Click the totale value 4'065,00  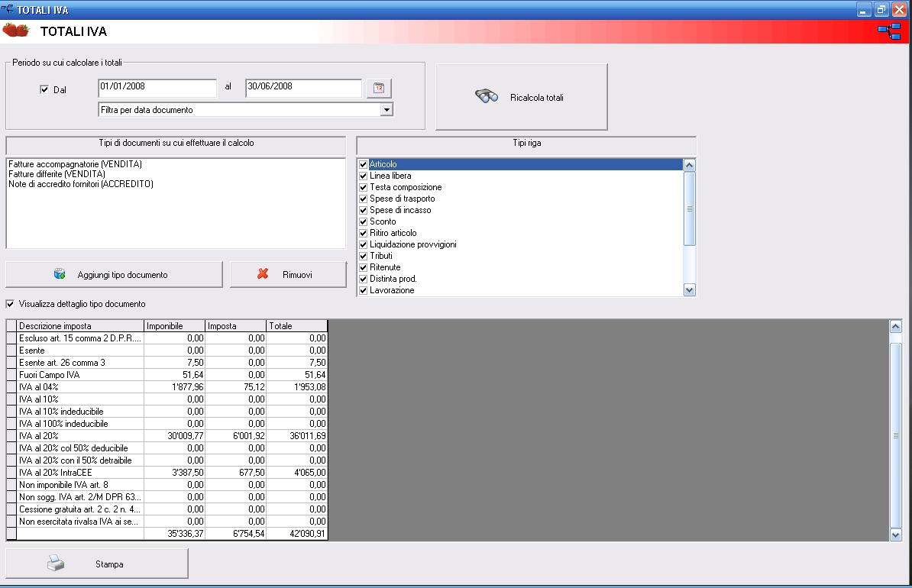(296, 472)
